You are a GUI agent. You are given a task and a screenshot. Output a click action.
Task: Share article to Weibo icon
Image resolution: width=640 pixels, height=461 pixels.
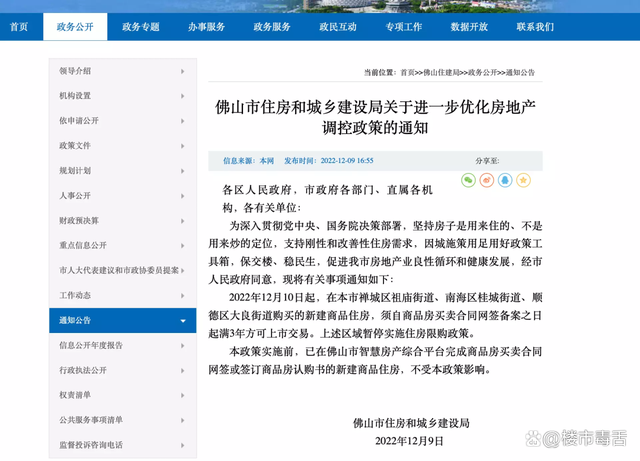point(487,180)
